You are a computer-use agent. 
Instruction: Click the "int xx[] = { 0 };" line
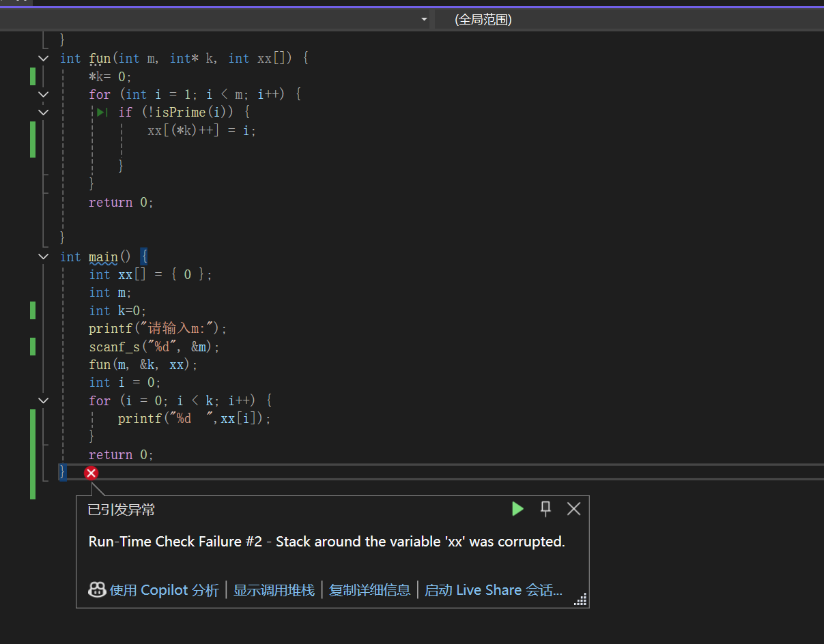[x=151, y=274]
